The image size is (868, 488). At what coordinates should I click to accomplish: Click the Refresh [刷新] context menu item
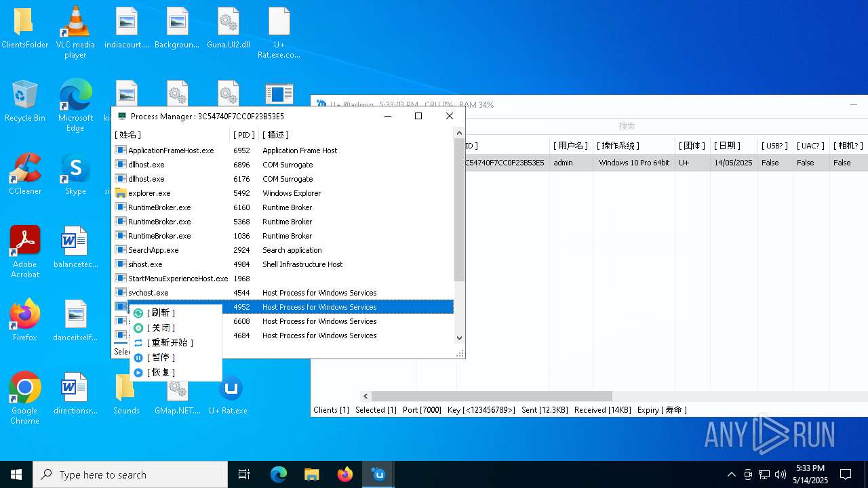(x=175, y=313)
